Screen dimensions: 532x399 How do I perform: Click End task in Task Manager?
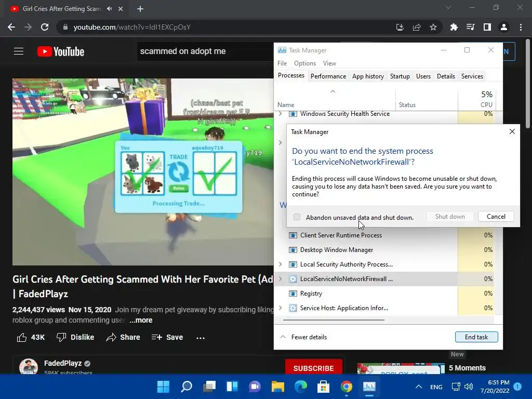[476, 337]
